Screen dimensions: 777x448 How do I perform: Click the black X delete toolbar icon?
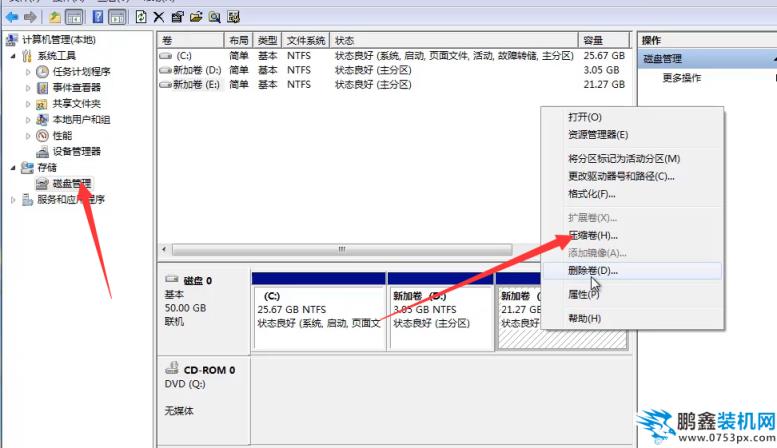(159, 17)
